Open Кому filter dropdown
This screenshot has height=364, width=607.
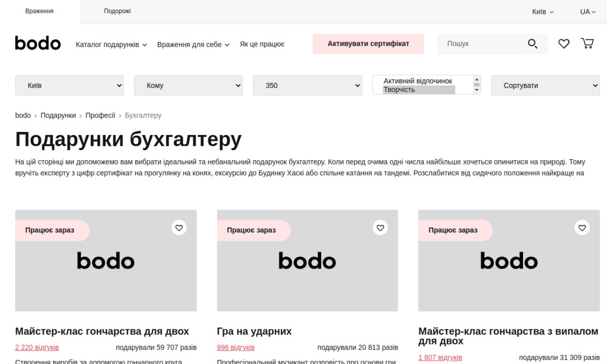click(x=188, y=85)
